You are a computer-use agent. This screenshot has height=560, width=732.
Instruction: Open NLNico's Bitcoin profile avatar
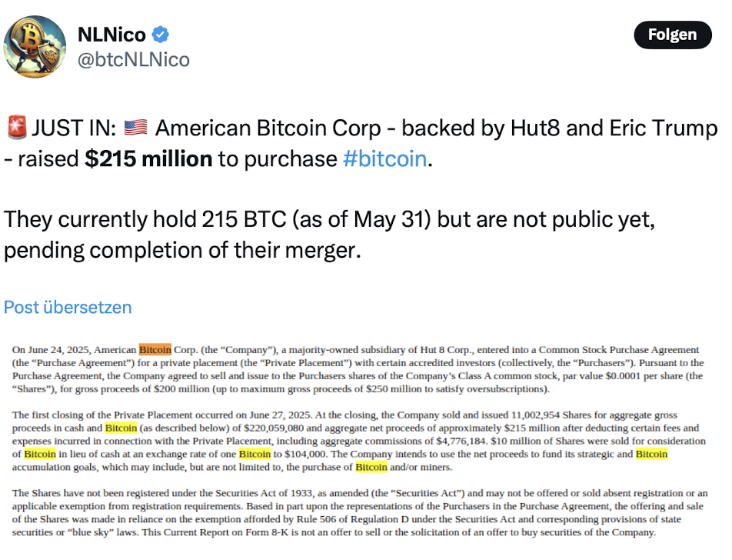[35, 47]
